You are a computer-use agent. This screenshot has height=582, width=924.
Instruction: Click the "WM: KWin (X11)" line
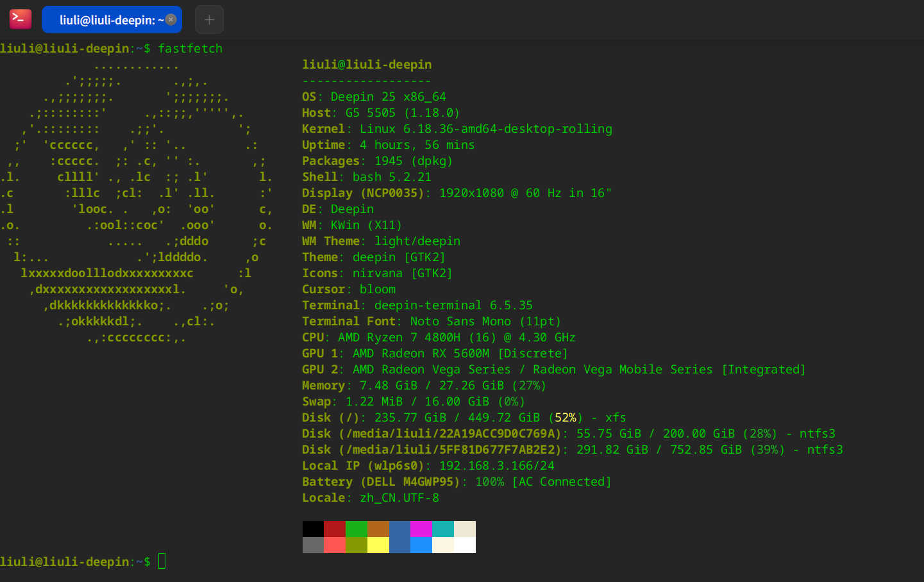pyautogui.click(x=352, y=225)
